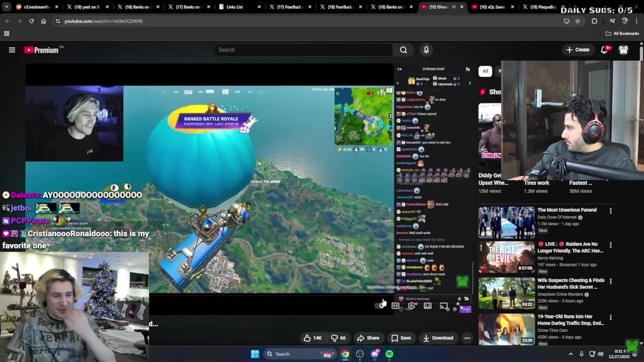Like the video with 14K likes
Viewport: 644px width, 362px height.
click(312, 338)
